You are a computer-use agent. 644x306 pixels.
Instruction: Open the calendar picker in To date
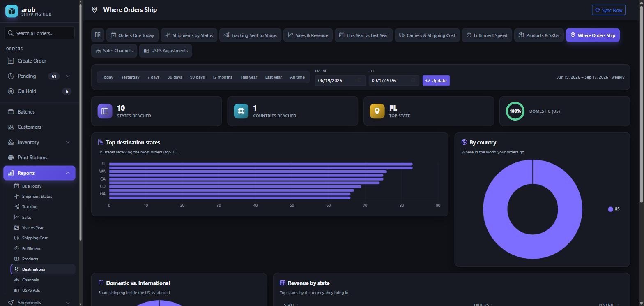413,81
